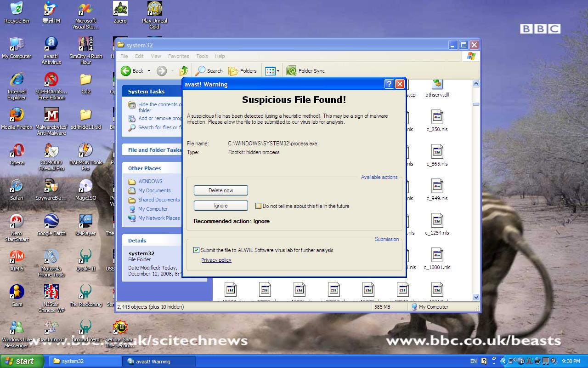This screenshot has height=368, width=588.
Task: Open the Back button history dropdown arrow
Action: (149, 71)
